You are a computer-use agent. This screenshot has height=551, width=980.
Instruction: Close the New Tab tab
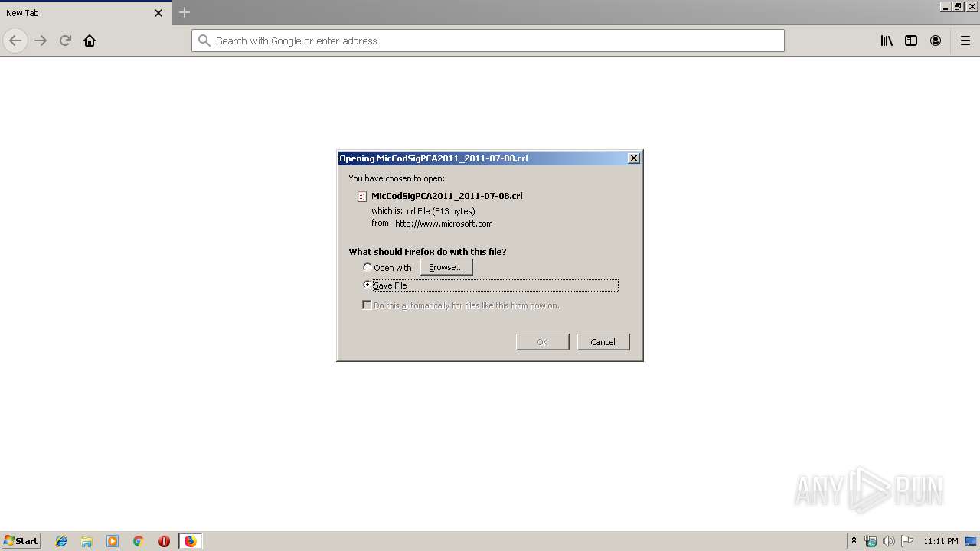[158, 13]
